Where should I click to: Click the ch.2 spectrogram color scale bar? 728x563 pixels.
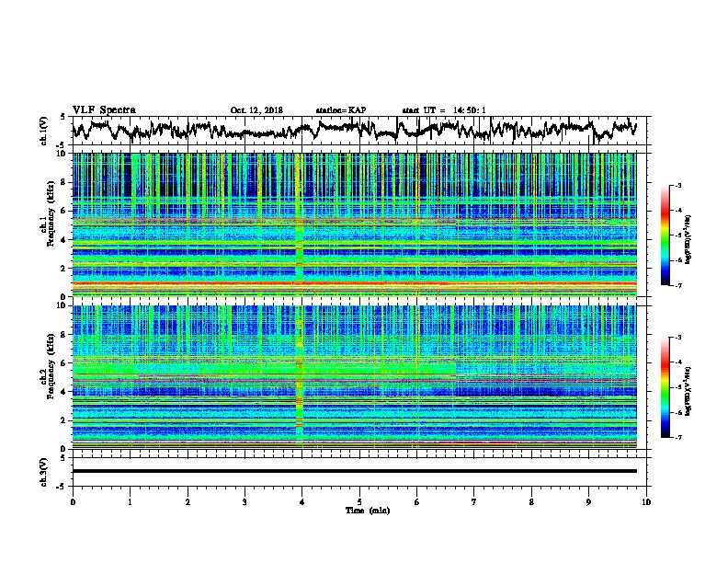pyautogui.click(x=665, y=387)
